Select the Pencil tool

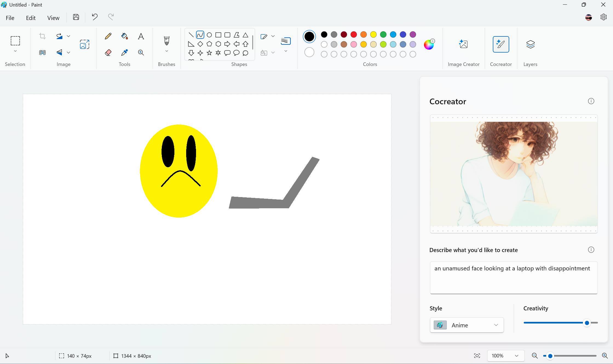108,36
